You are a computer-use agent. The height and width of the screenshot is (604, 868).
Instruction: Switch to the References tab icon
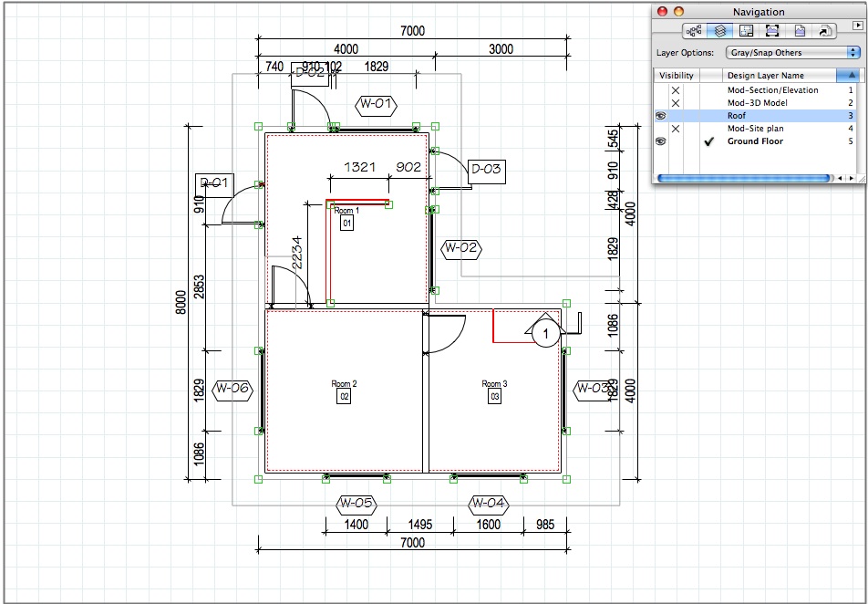pos(825,31)
